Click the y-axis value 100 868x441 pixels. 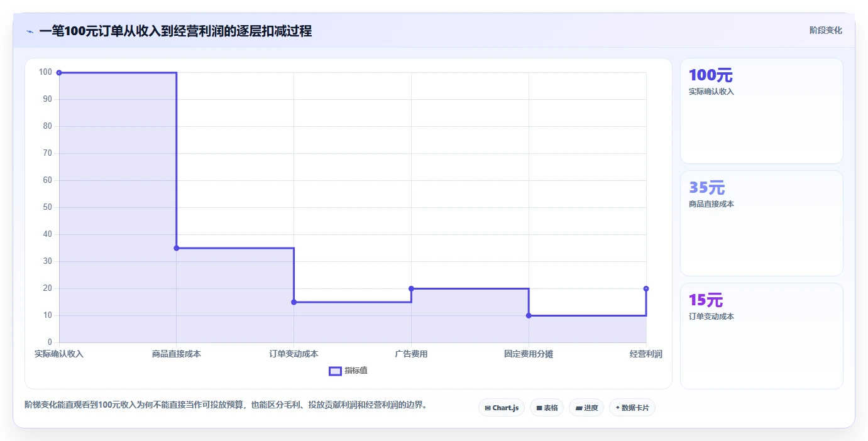45,72
